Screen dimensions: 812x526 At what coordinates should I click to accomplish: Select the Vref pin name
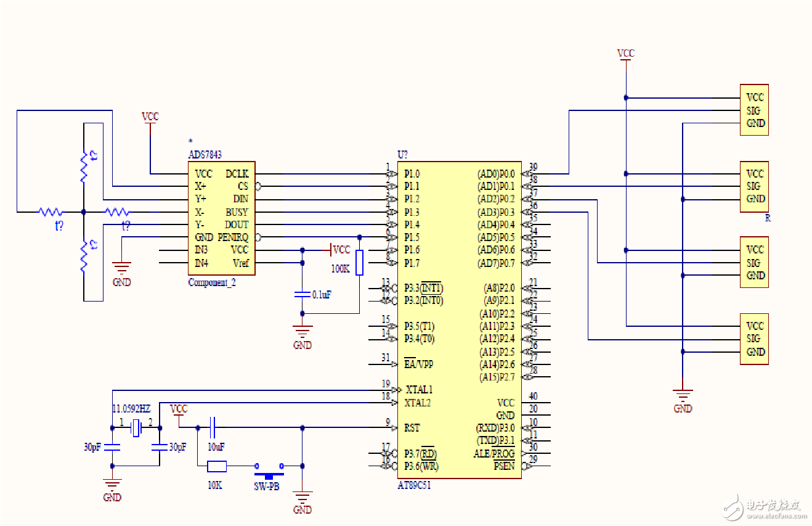(x=241, y=263)
